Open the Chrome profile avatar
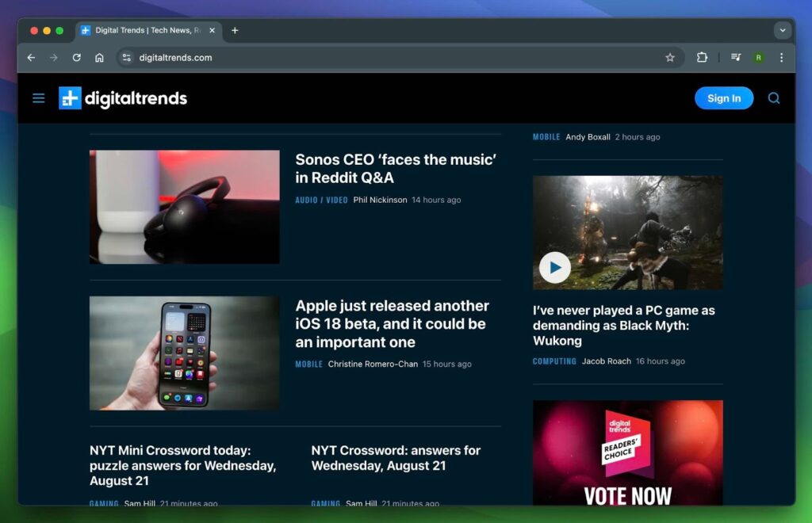The width and height of the screenshot is (812, 523). coord(759,57)
